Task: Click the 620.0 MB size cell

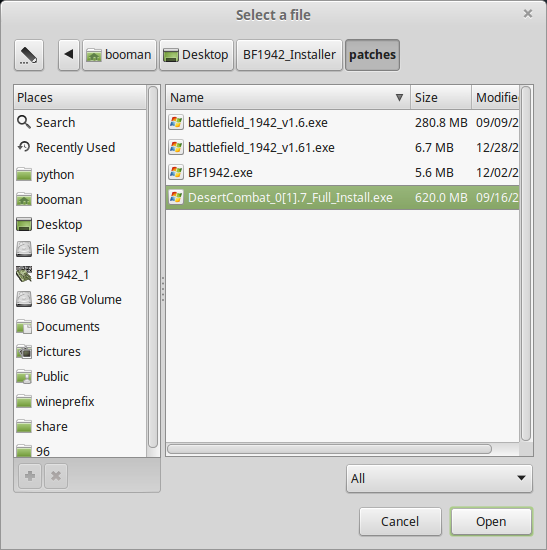Action: click(441, 197)
